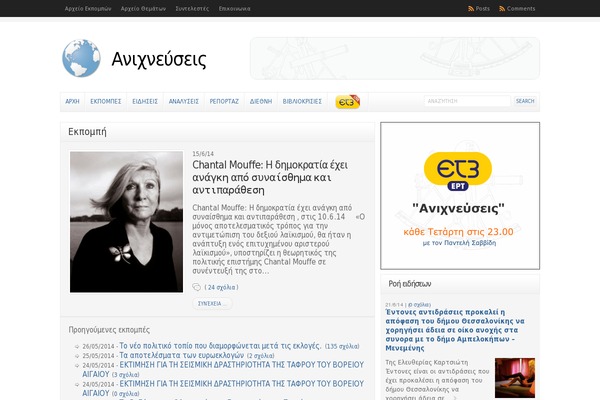Select the ΕΚΠΟΜΠΕΣ navigation tab
The width and height of the screenshot is (600, 400).
(106, 101)
